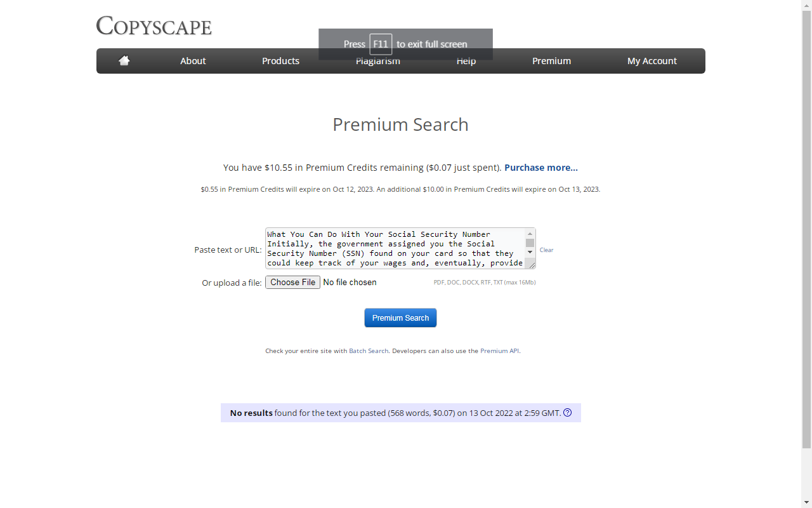812x508 pixels.
Task: Click textarea scrollbar up arrow
Action: (x=530, y=233)
